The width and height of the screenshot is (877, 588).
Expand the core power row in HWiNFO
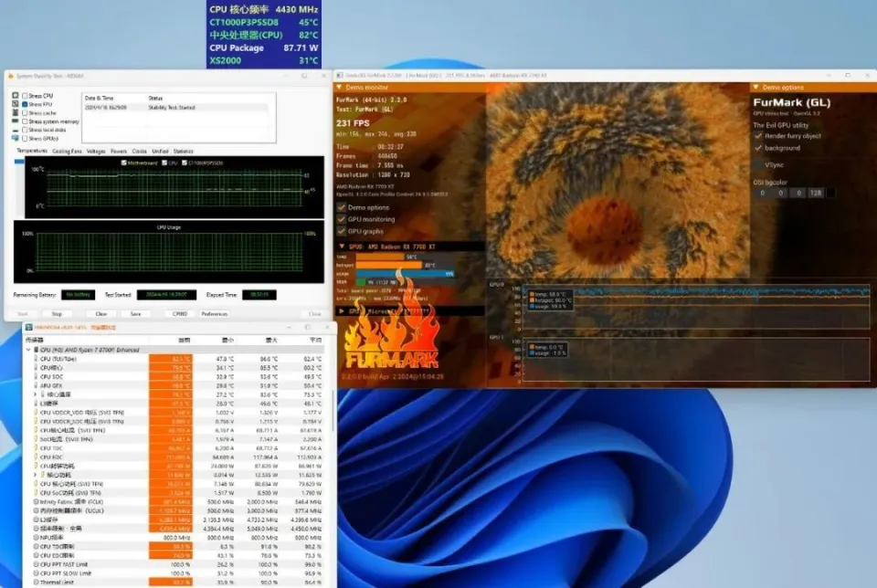point(36,475)
